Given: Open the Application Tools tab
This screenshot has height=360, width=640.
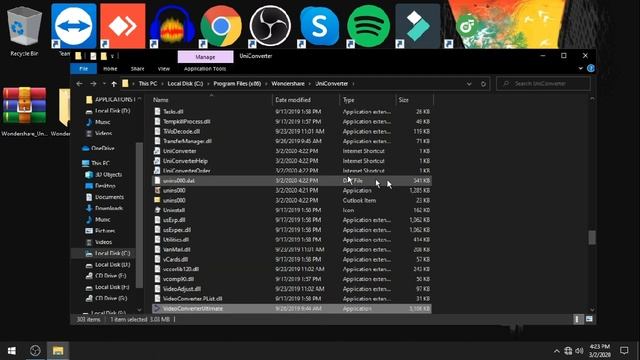Looking at the screenshot, I should click(205, 69).
